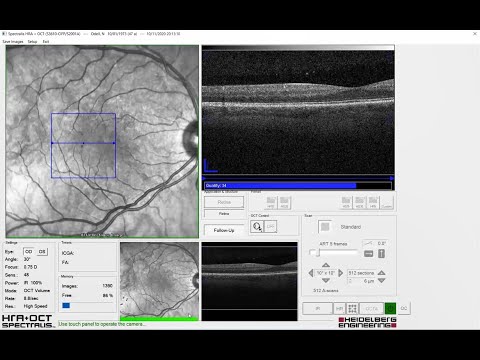
Task: Click the 'OCT Volume' mode value
Action: [x=37, y=291]
